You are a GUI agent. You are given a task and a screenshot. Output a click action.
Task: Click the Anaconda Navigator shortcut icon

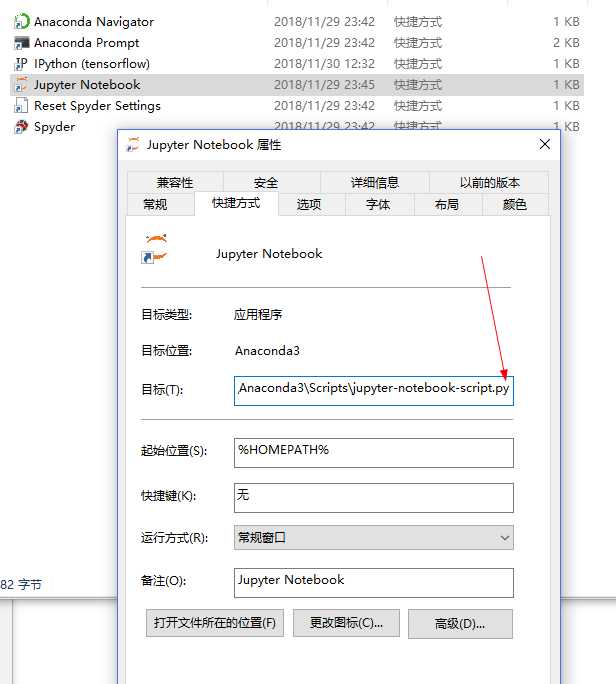(x=21, y=21)
